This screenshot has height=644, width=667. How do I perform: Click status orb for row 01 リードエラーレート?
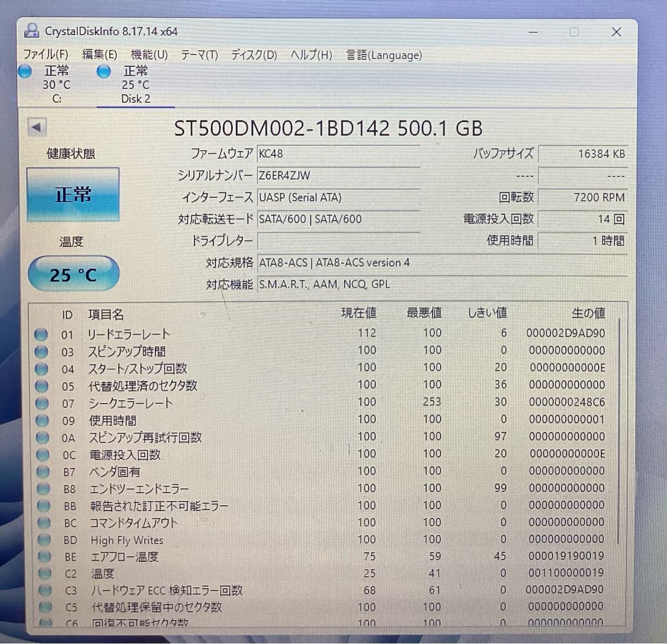(41, 335)
